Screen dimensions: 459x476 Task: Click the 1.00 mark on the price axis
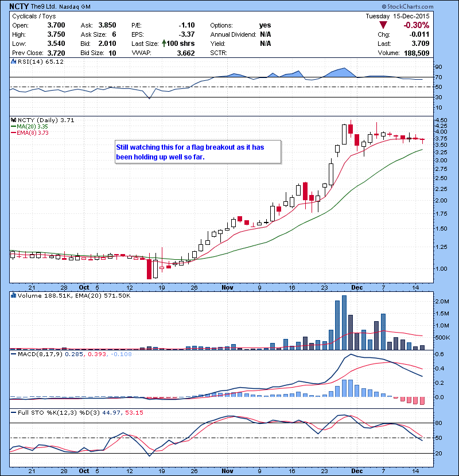(x=441, y=268)
